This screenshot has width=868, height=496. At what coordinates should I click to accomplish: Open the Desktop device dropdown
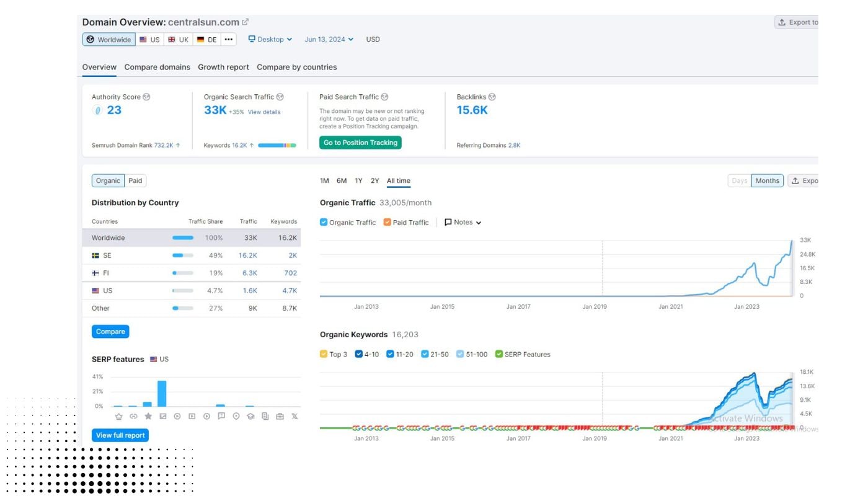pos(270,39)
